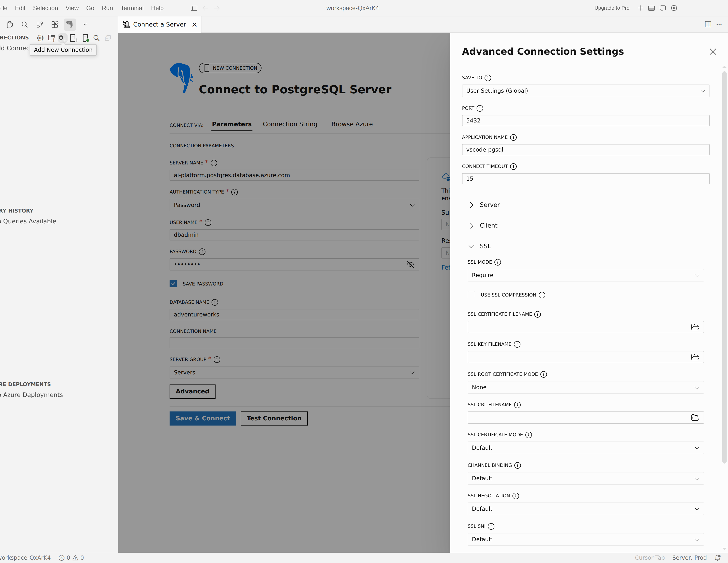Viewport: 728px width, 563px height.
Task: Open the editor more actions ellipsis
Action: pos(719,24)
